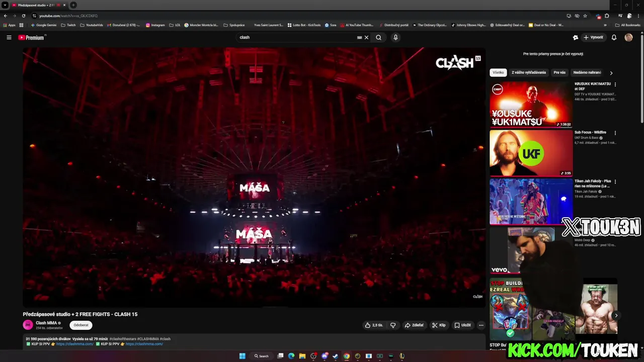Open the Sub Focus - Wildfire thumbnail

(531, 153)
